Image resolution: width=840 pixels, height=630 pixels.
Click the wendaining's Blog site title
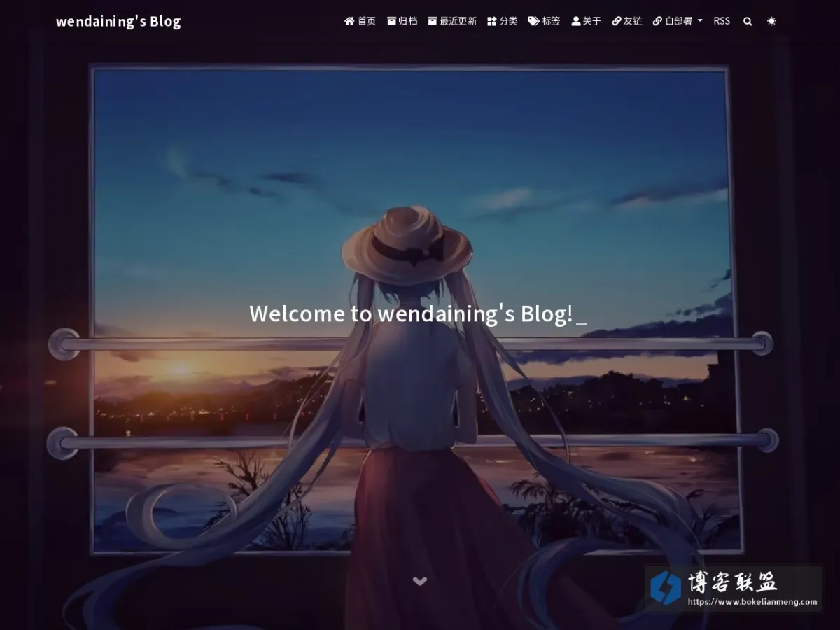click(x=118, y=22)
